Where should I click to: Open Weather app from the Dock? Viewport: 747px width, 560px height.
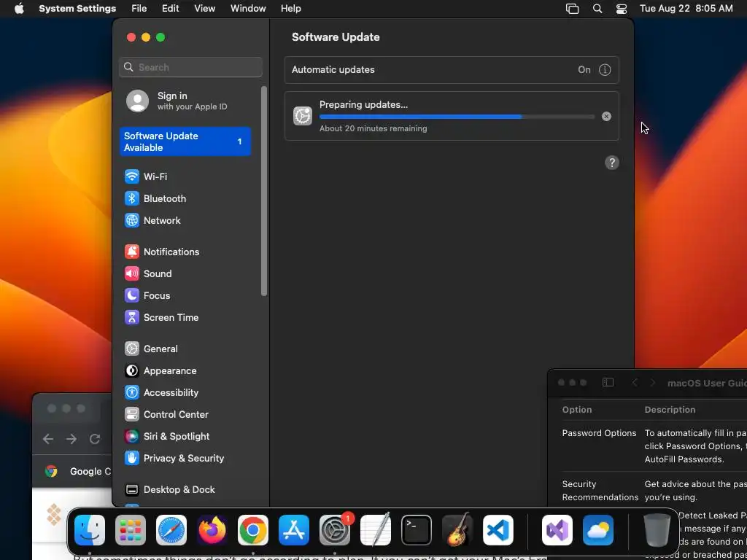[598, 530]
